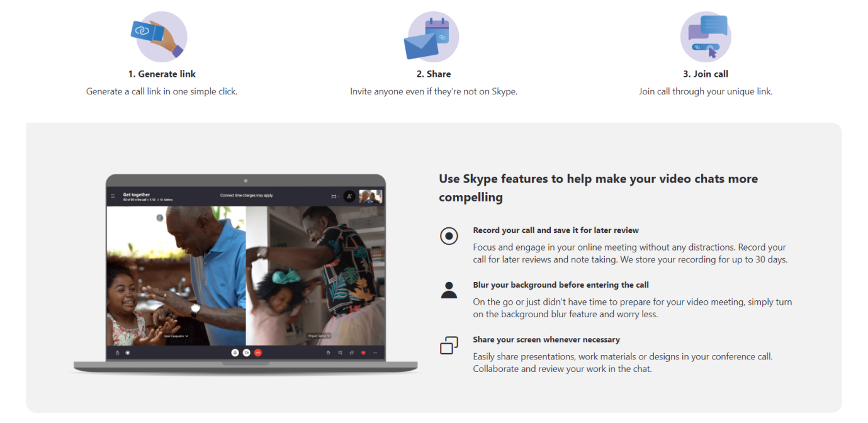
Task: Open the more options ellipsis in call
Action: tap(375, 352)
